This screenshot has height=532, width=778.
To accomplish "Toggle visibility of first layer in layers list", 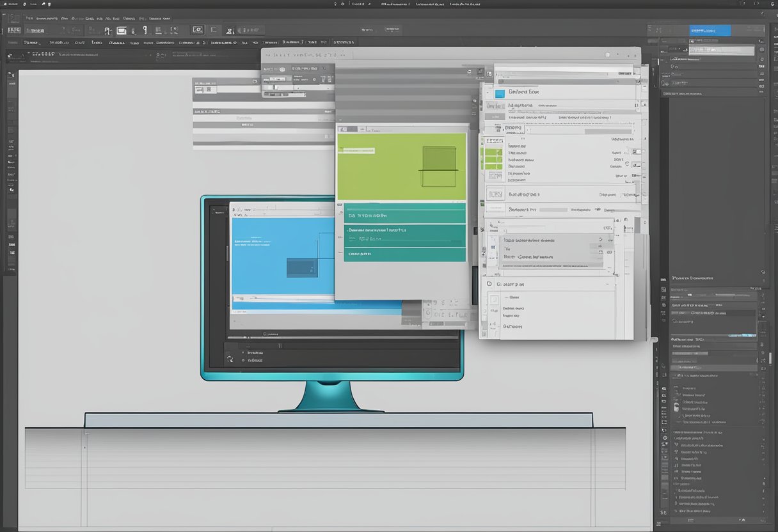I will tap(677, 388).
